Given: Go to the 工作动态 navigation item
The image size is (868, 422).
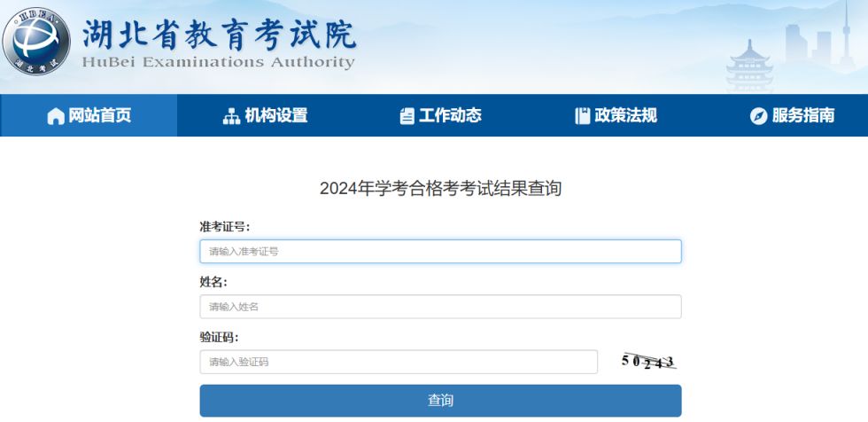Looking at the screenshot, I should (441, 115).
